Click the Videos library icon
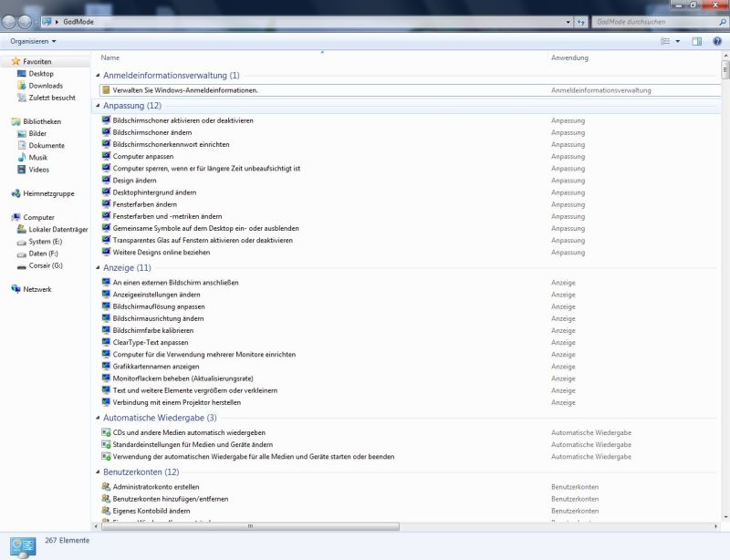The height and width of the screenshot is (560, 730). pos(21,170)
